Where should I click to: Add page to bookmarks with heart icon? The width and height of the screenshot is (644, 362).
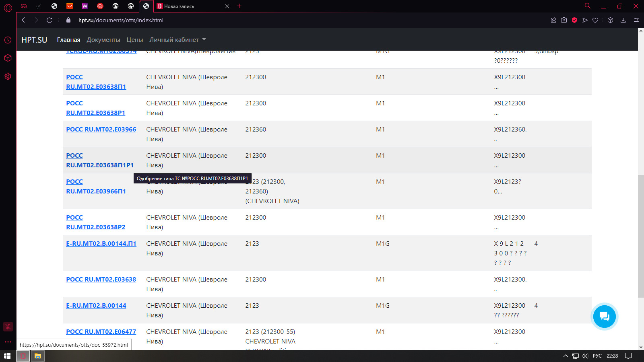pyautogui.click(x=595, y=20)
